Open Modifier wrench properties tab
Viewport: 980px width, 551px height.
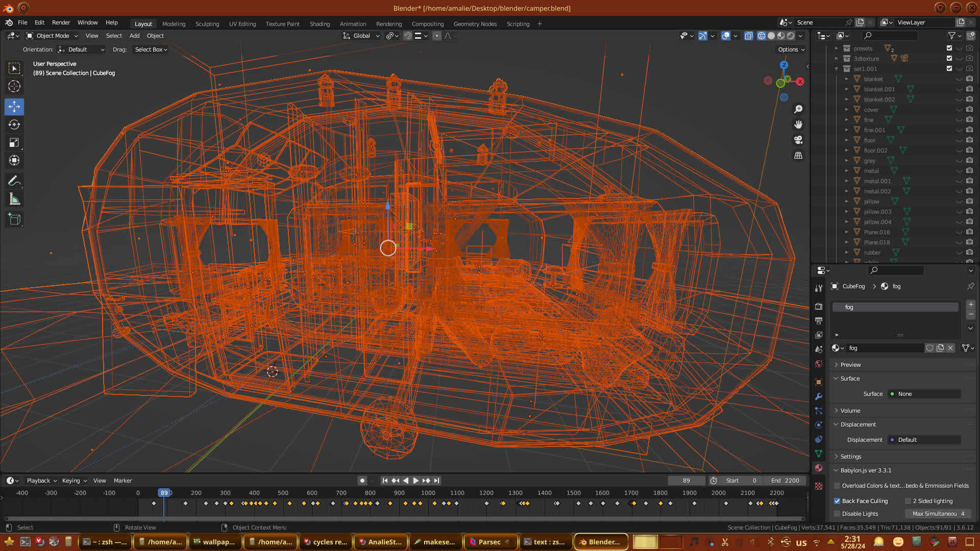(819, 396)
